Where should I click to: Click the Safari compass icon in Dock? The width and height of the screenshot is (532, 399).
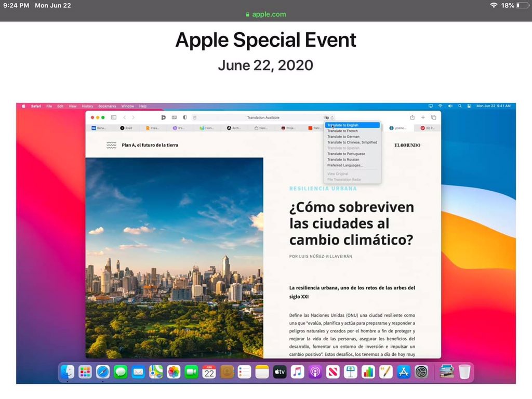103,372
